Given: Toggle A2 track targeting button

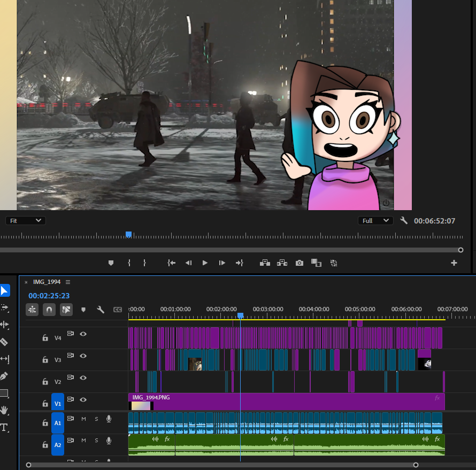Looking at the screenshot, I should [58, 445].
